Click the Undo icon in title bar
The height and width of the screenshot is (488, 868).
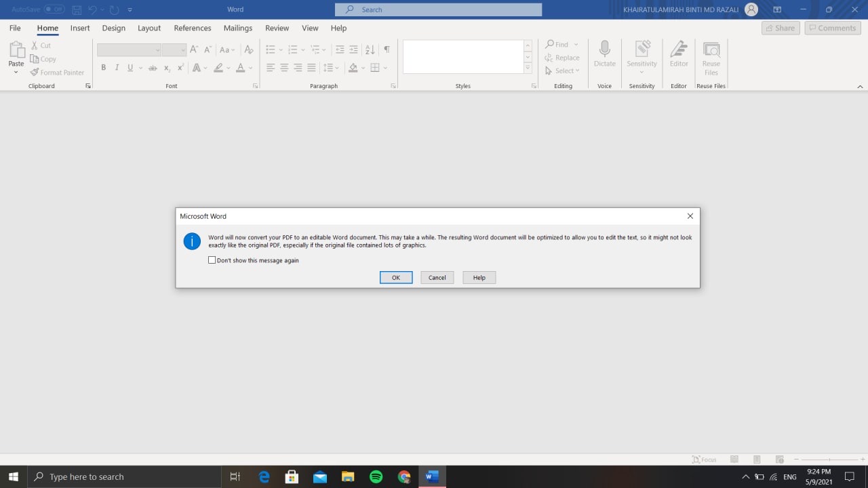coord(93,10)
